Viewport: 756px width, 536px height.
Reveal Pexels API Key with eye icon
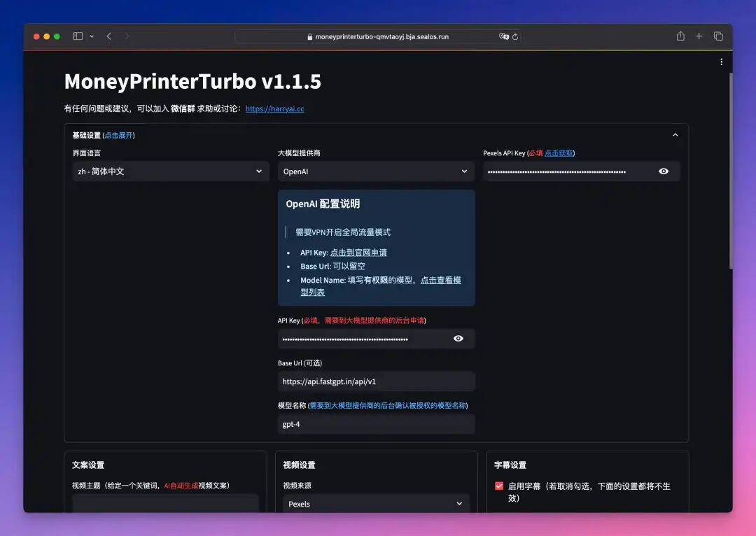tap(664, 171)
